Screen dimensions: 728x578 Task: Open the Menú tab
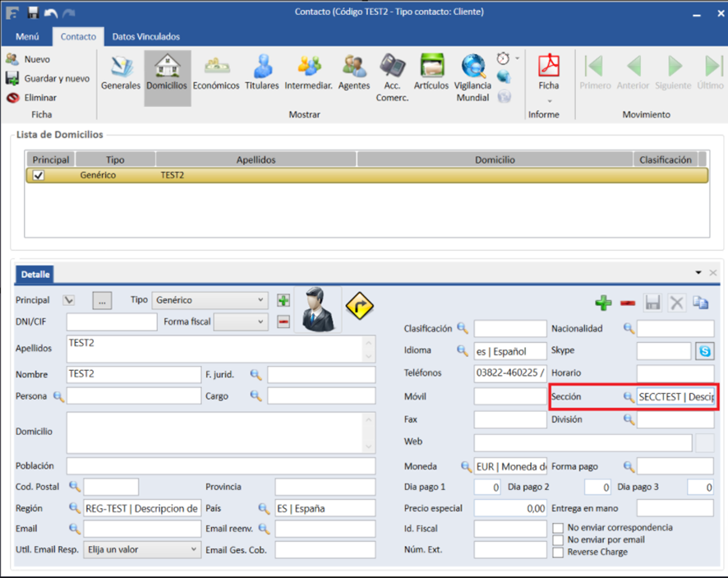(x=27, y=37)
